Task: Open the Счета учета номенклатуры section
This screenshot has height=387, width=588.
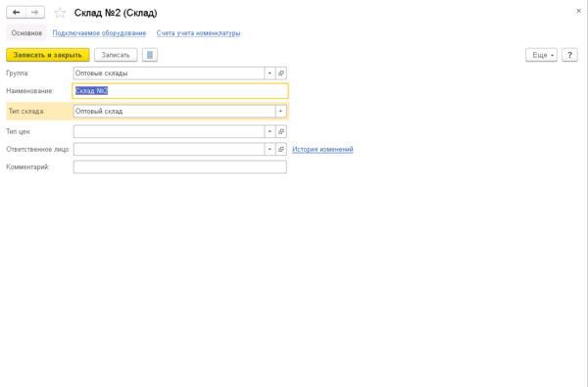Action: tap(198, 33)
